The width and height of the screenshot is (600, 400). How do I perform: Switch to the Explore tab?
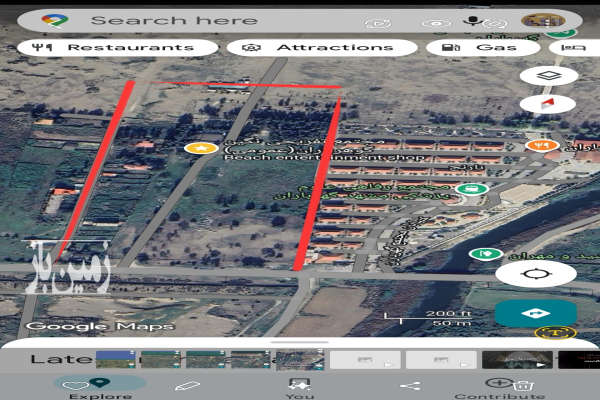[x=99, y=388]
